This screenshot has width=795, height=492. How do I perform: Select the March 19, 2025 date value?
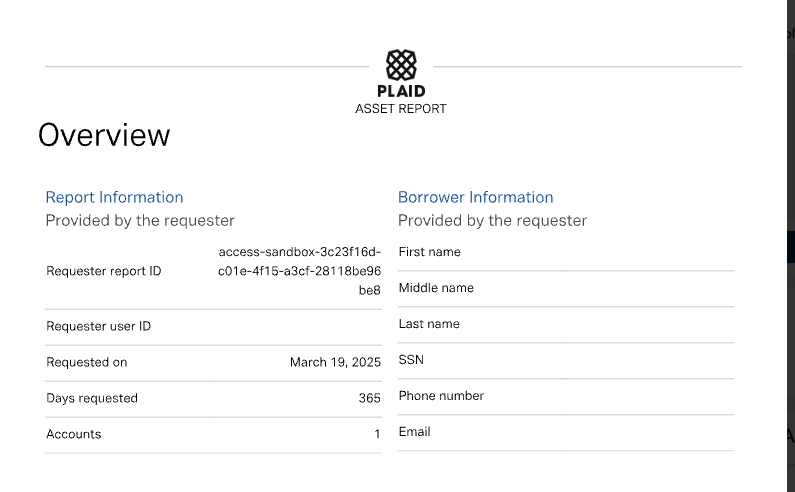pyautogui.click(x=335, y=362)
